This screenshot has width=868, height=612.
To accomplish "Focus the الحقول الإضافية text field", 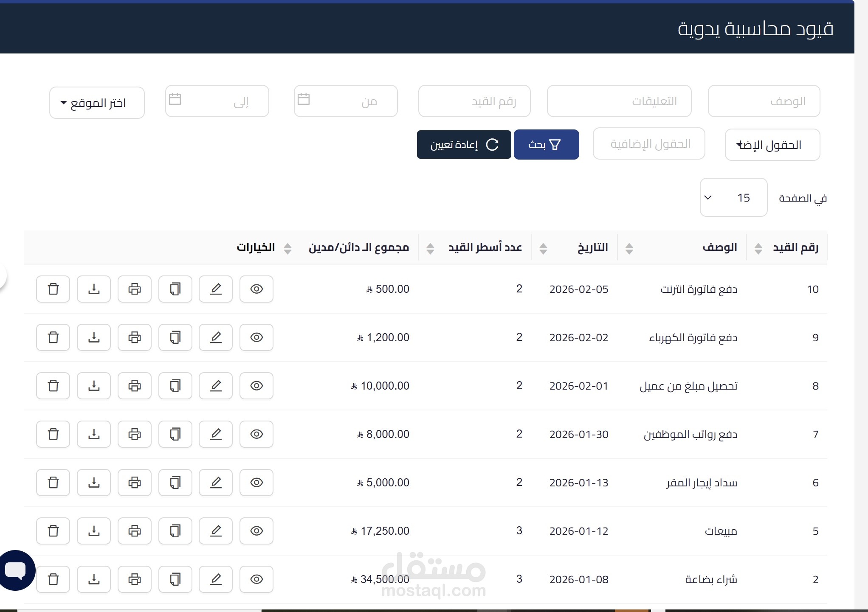I will tap(649, 143).
